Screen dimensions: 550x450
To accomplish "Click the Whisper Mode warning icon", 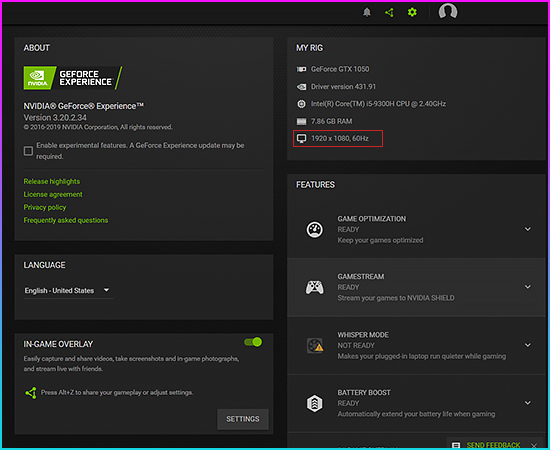I will 315,346.
